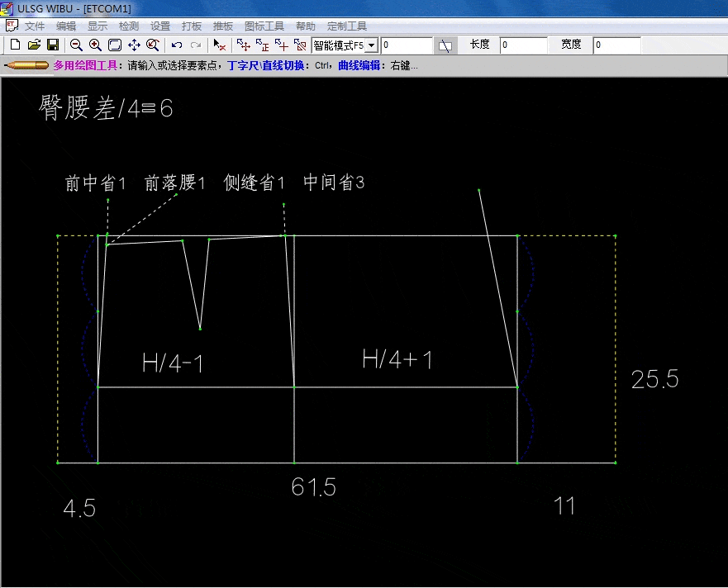Open the 打板 menu

(x=192, y=26)
